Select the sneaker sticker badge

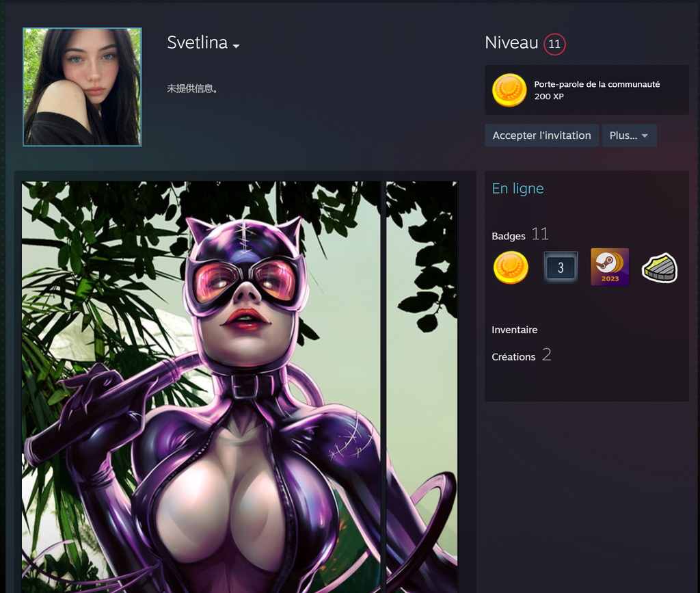[660, 267]
